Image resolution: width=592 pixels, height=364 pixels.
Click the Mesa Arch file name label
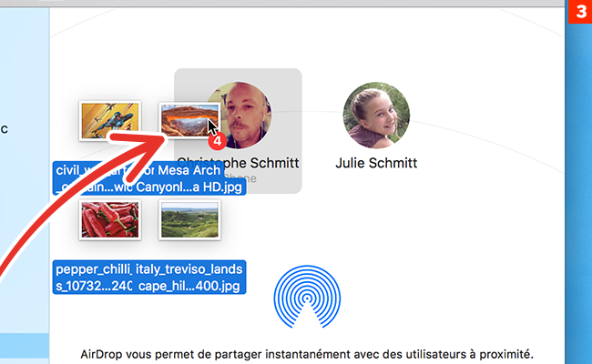pyautogui.click(x=187, y=171)
